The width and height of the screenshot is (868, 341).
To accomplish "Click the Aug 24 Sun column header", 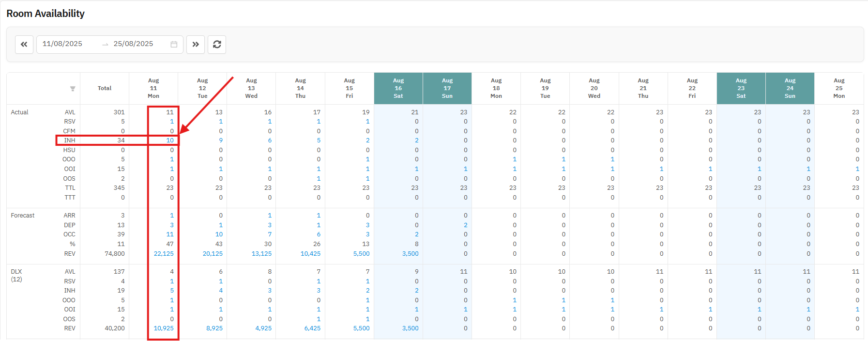I will (x=790, y=88).
